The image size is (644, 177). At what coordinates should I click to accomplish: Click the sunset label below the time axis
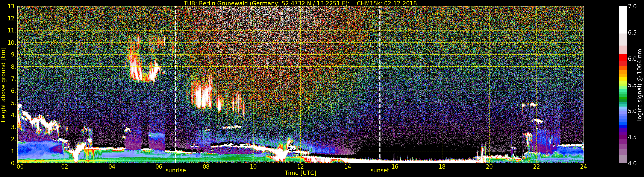pyautogui.click(x=379, y=171)
